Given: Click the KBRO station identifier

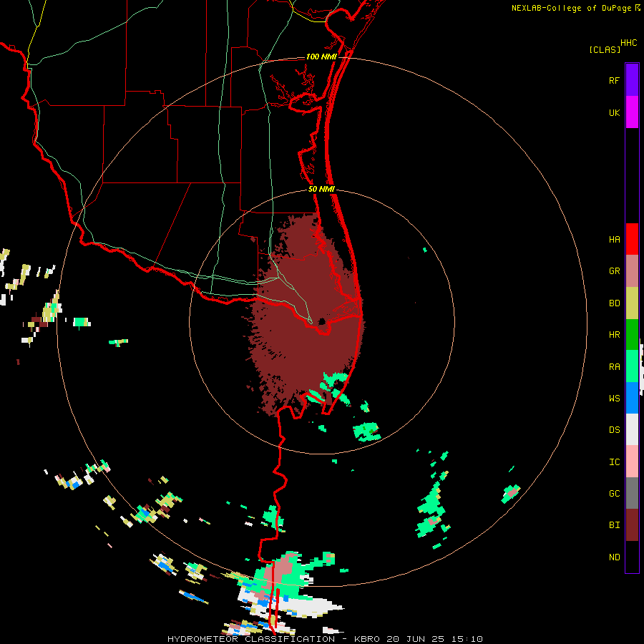Looking at the screenshot, I should tap(367, 639).
